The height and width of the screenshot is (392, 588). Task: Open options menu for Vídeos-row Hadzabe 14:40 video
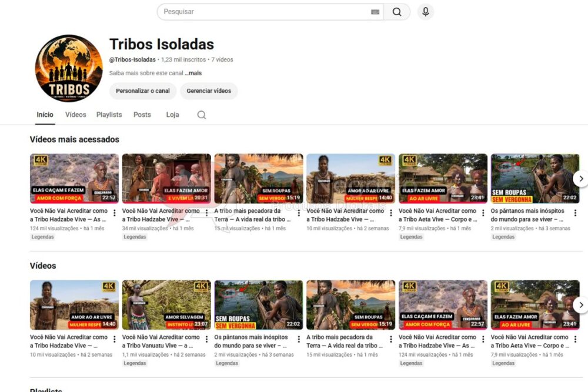pyautogui.click(x=115, y=339)
